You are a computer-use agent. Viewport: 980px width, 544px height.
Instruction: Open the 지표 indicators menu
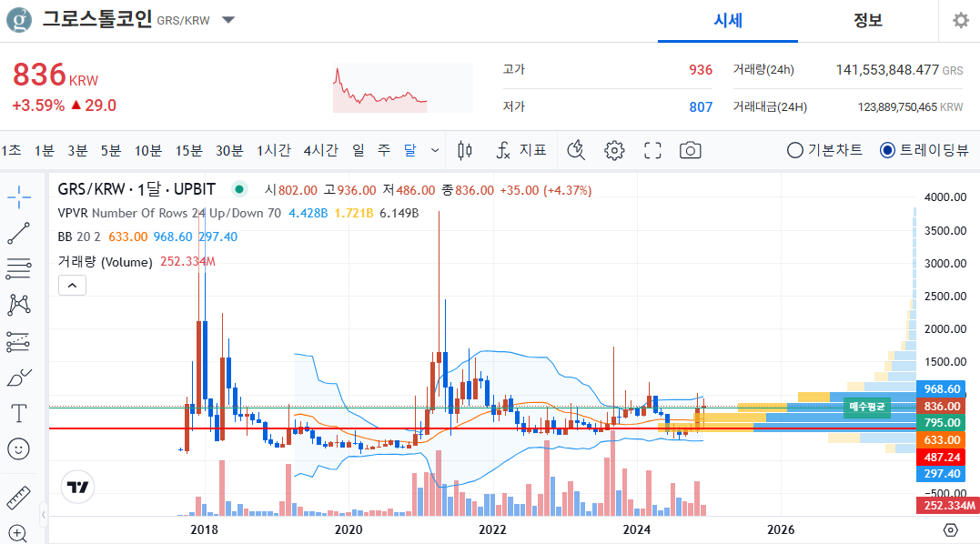(521, 150)
